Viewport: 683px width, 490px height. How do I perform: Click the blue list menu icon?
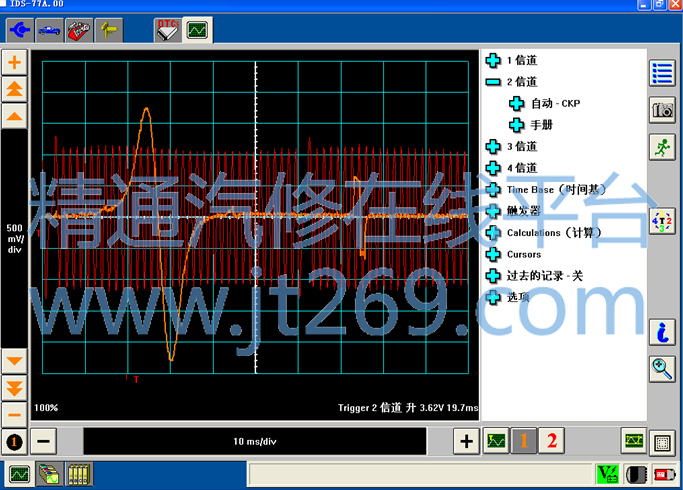[x=662, y=73]
